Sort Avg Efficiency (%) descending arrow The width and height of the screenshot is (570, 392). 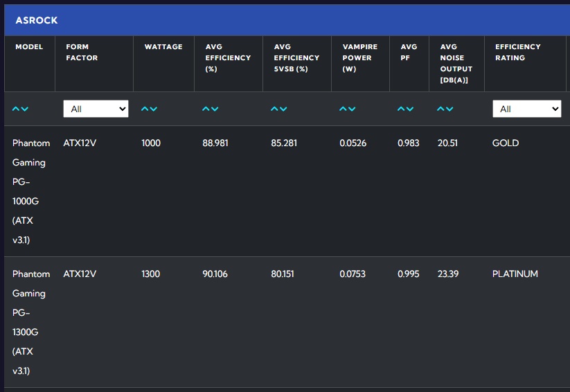215,109
